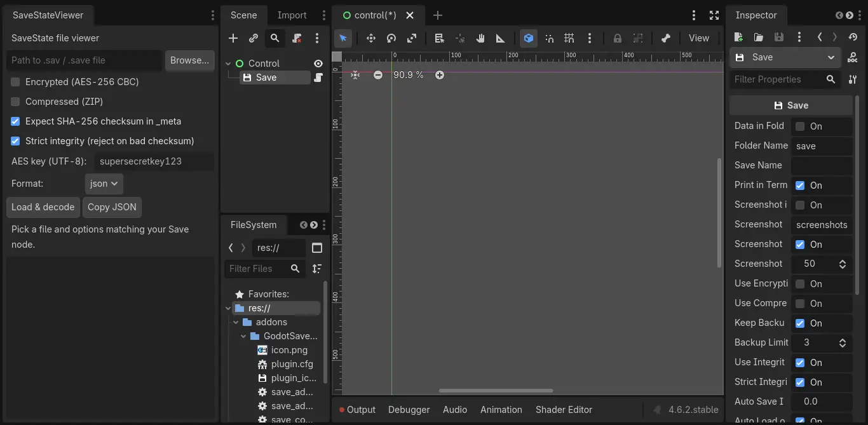Load a resource folder icon in Inspector

coord(759,37)
